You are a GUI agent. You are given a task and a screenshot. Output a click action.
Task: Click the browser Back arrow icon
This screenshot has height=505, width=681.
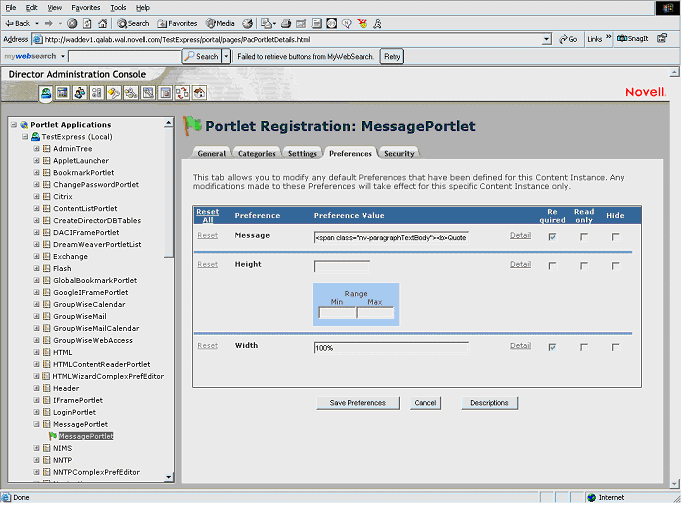(9, 23)
